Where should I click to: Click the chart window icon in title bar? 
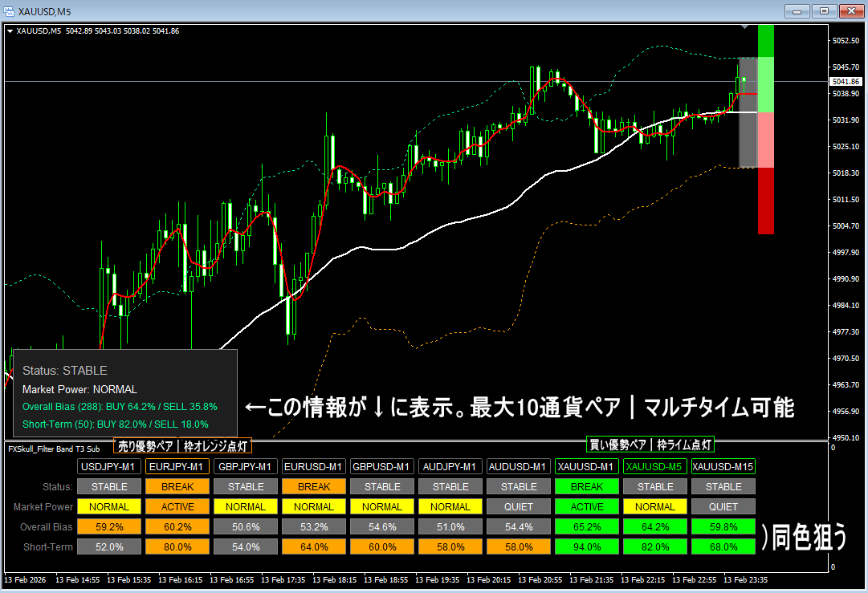coord(10,11)
